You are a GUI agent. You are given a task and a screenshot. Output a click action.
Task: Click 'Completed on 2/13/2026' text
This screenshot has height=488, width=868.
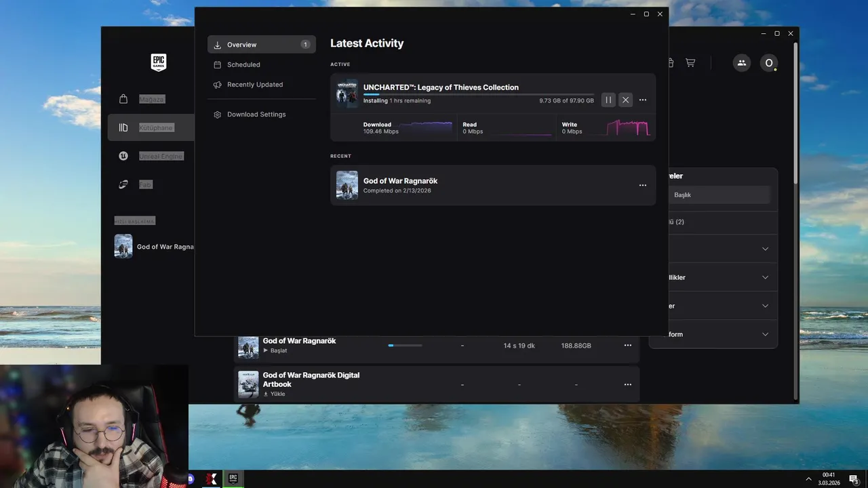[x=397, y=190]
